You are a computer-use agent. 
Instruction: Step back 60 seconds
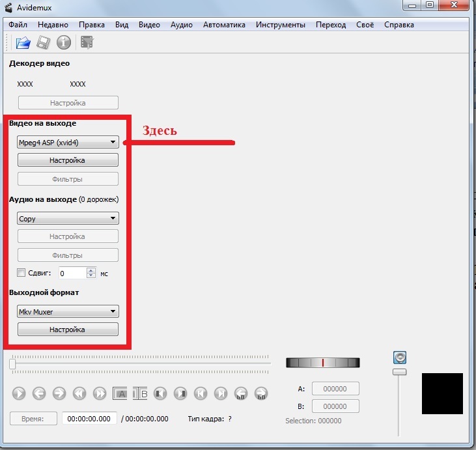point(241,393)
